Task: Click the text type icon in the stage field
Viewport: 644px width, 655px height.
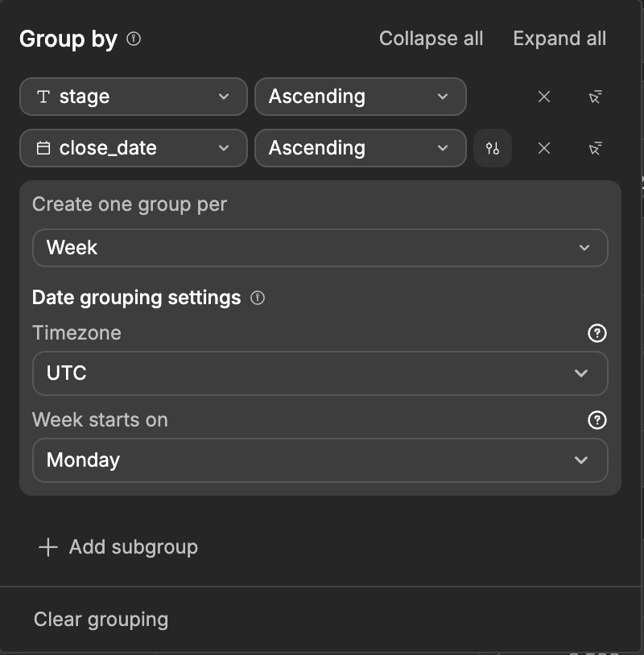Action: [43, 97]
